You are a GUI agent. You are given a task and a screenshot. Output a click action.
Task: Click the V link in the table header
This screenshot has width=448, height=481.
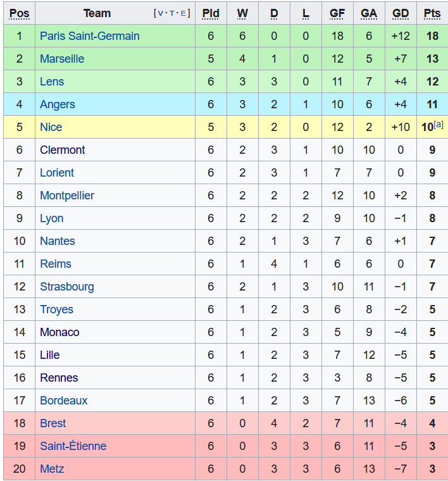(160, 13)
